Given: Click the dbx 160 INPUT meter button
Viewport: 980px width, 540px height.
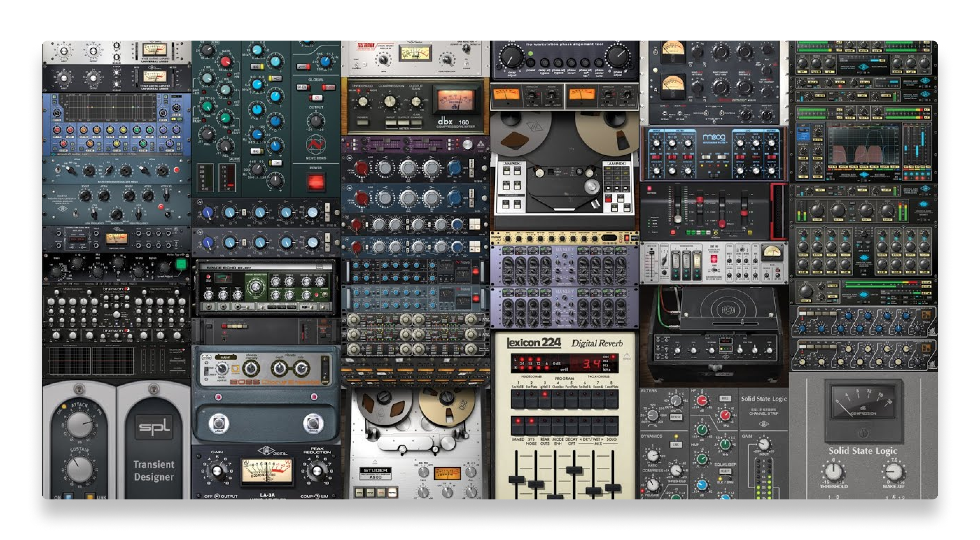Looking at the screenshot, I should point(390,122).
